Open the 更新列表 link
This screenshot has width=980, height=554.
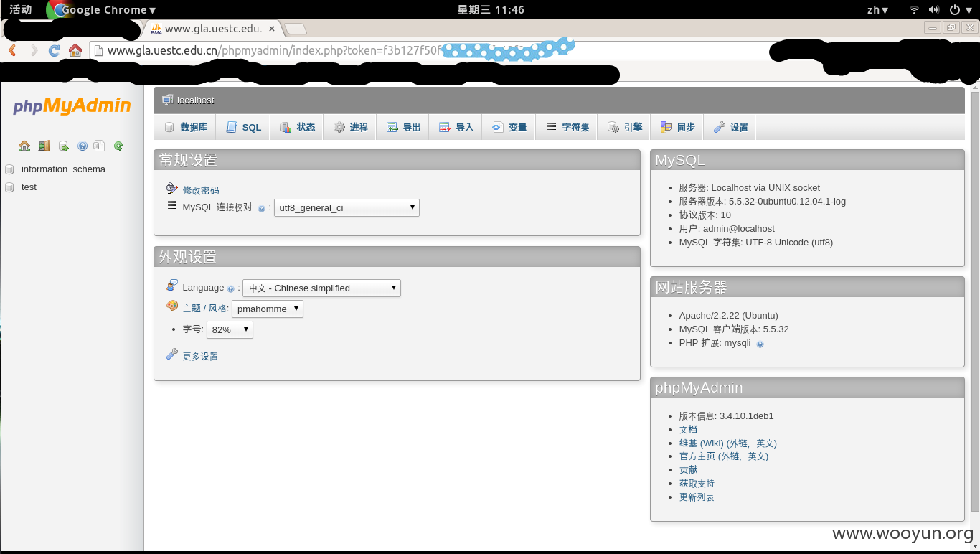pyautogui.click(x=697, y=497)
